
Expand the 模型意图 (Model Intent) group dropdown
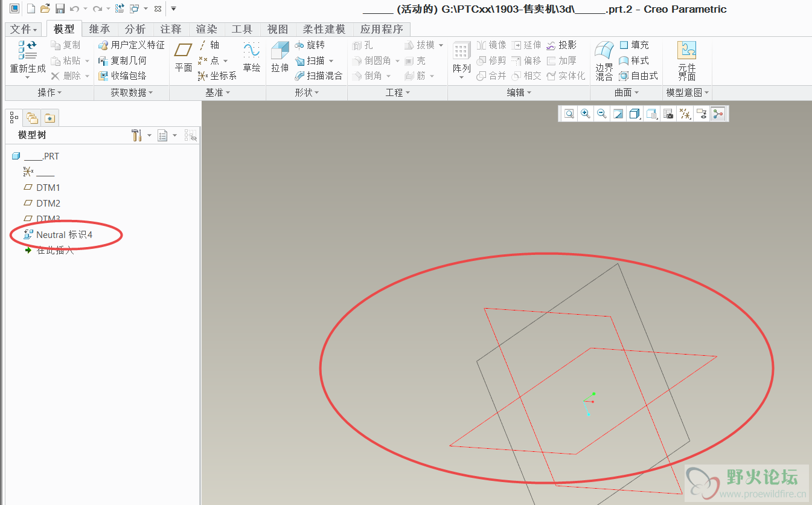pyautogui.click(x=688, y=92)
